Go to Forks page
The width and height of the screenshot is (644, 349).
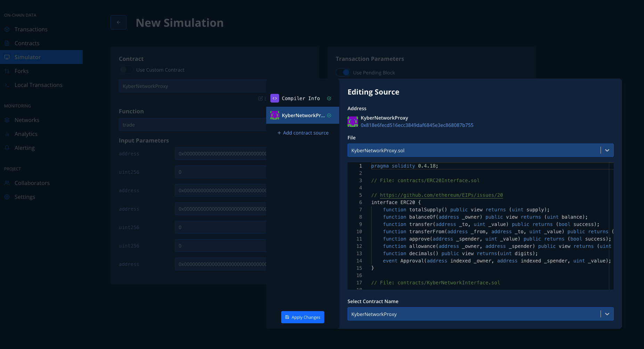41,71
